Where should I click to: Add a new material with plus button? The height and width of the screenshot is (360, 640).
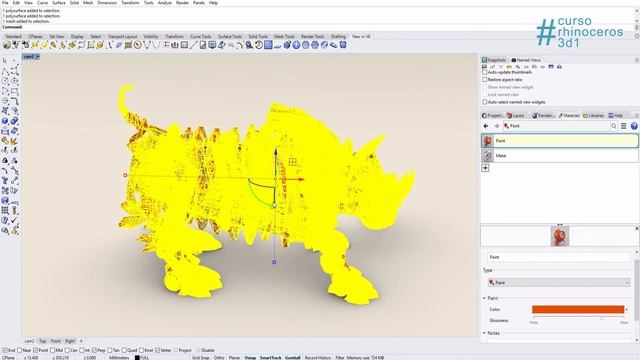pos(485,168)
